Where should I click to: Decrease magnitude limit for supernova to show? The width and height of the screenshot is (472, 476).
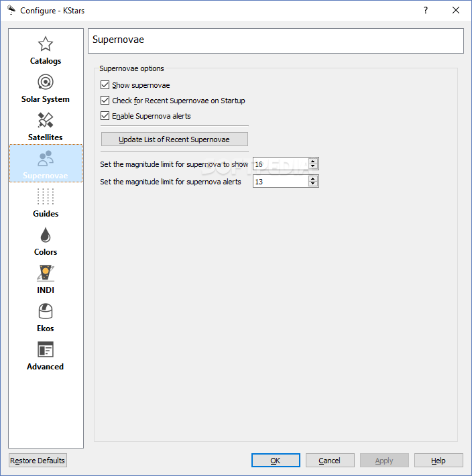[313, 166]
